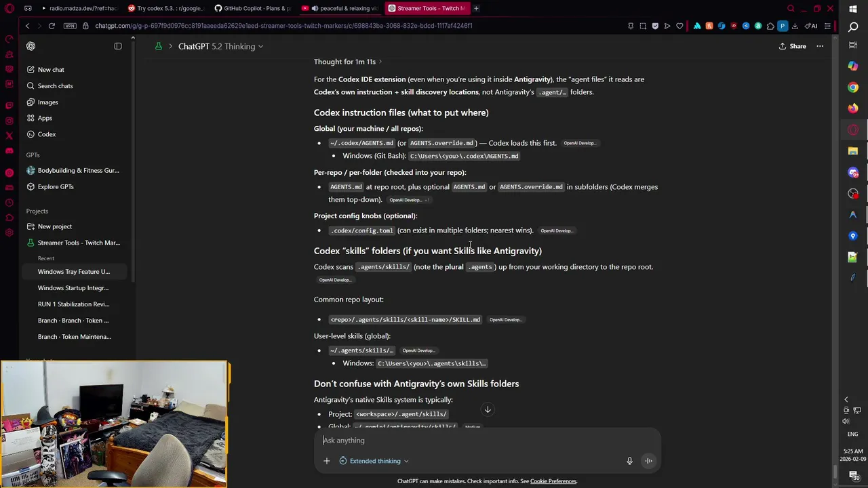Open the Cookie Preferences link
868x488 pixels.
pos(553,481)
